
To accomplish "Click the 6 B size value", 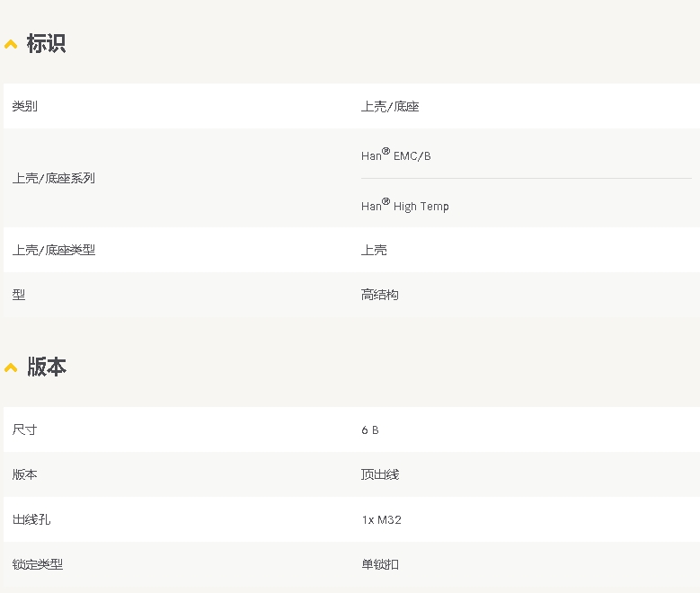I will tap(370, 430).
